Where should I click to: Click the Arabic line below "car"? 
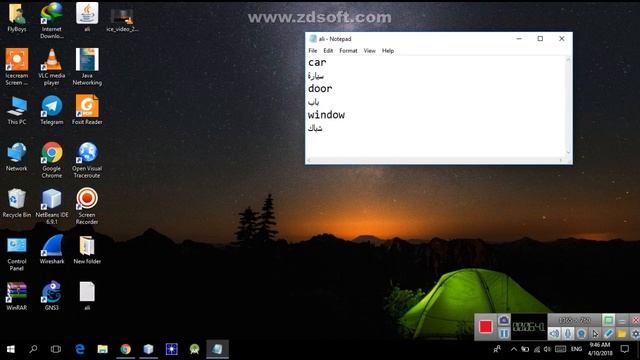[x=316, y=76]
